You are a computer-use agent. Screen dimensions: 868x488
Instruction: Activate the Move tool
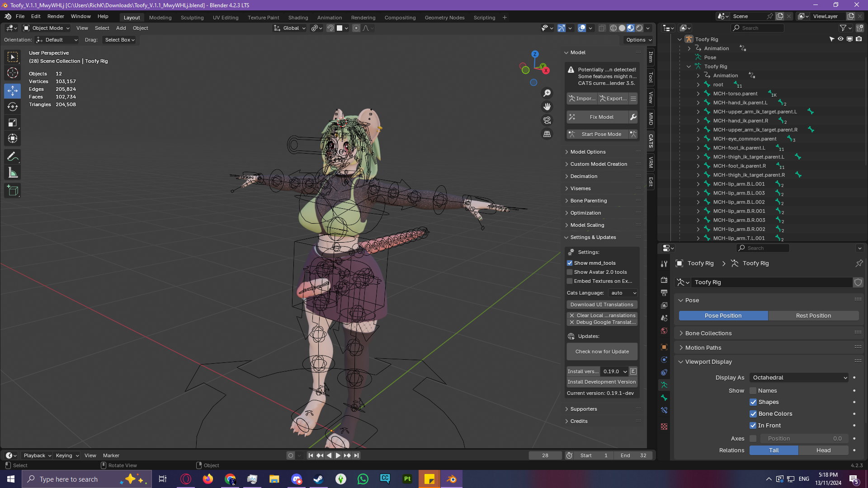pos(13,91)
